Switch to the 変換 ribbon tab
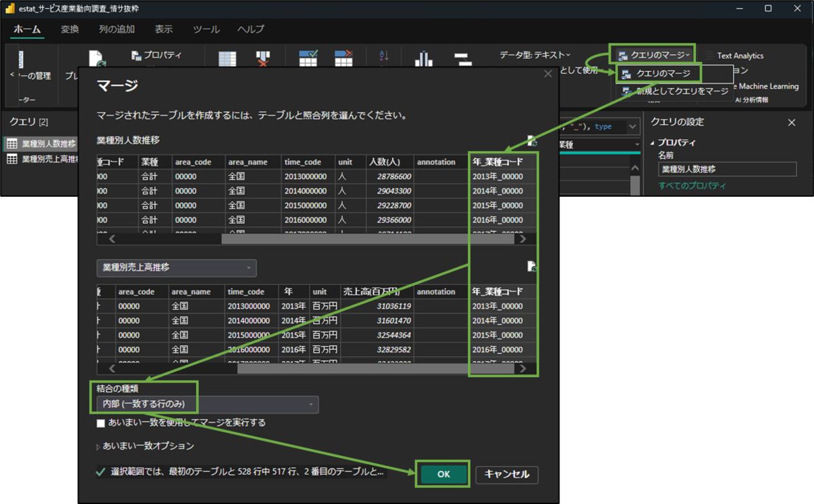This screenshot has width=814, height=504. pos(70,29)
